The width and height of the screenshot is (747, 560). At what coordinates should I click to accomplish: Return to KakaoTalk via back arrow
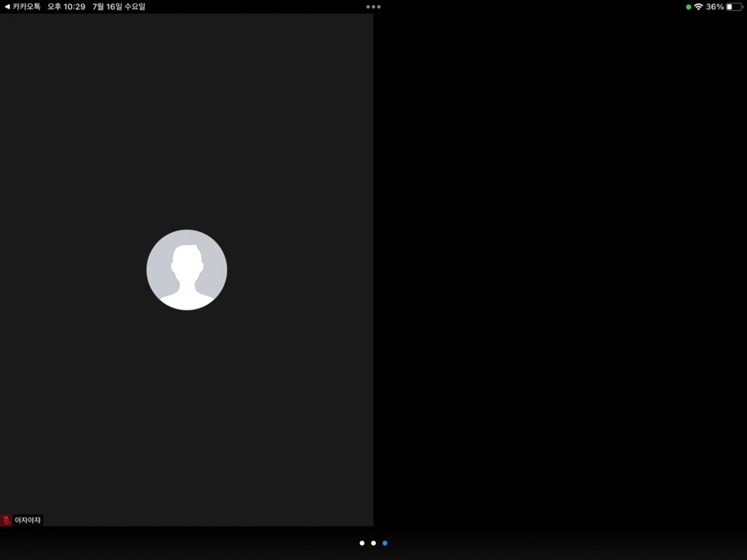click(x=22, y=7)
